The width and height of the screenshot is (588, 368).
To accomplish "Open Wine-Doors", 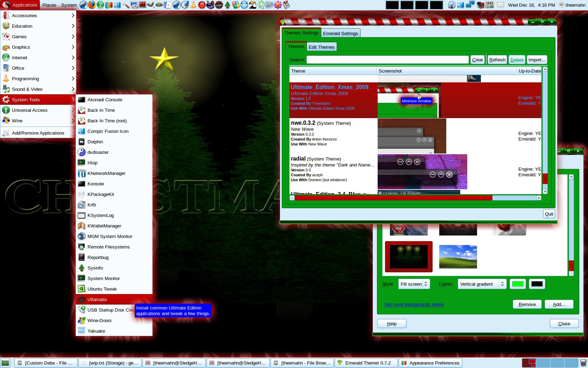I will click(114, 320).
